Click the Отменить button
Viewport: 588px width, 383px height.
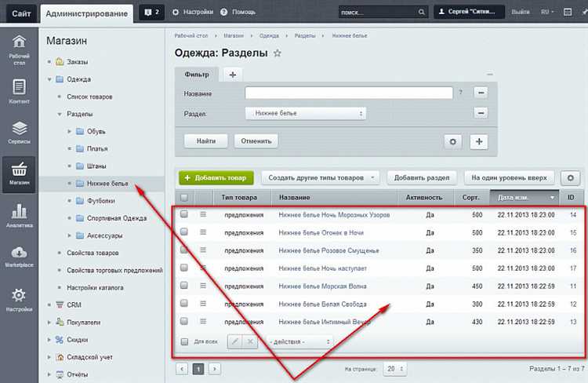(x=256, y=141)
